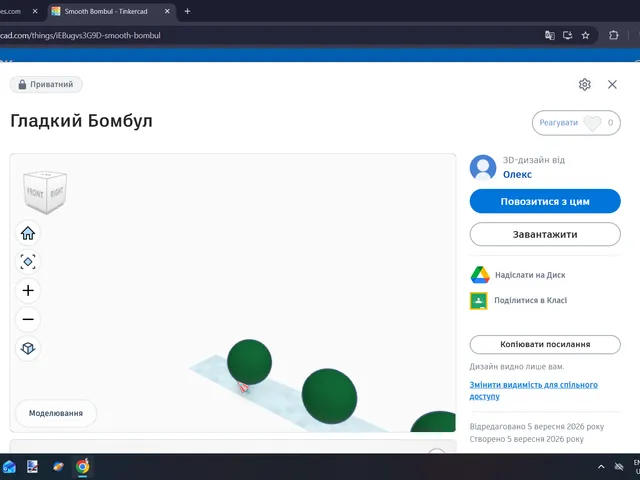Screen dimensions: 640x480
Task: Click the Моделювання button
Action: tap(56, 413)
